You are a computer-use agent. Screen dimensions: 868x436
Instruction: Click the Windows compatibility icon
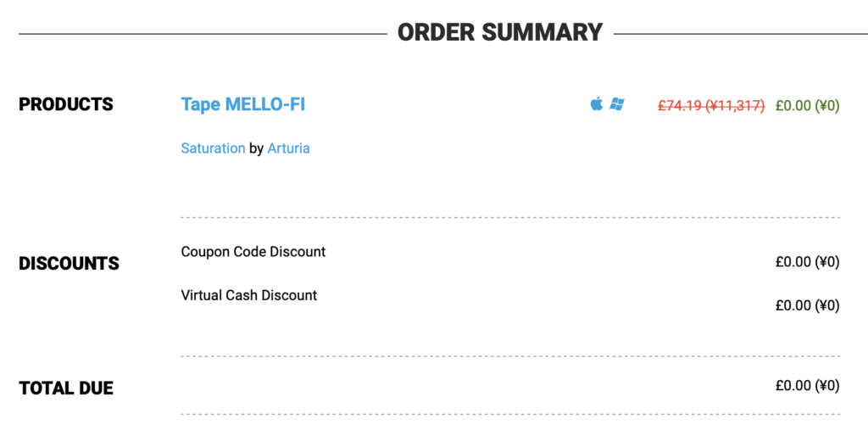[617, 103]
